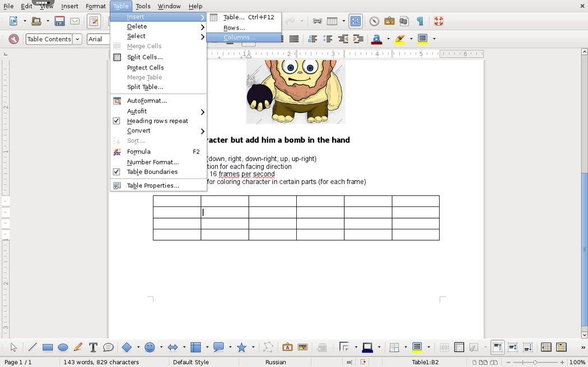Click the Russian language status field
588x367 pixels.
pos(276,362)
